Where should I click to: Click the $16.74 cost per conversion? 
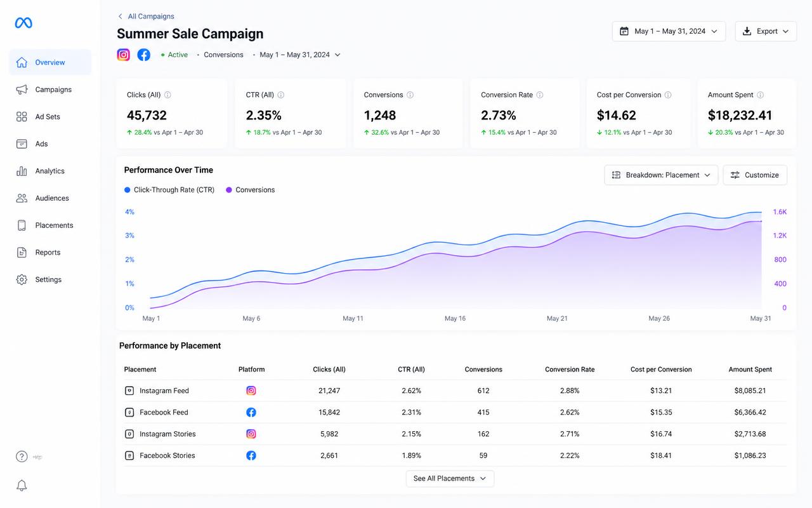(x=661, y=434)
